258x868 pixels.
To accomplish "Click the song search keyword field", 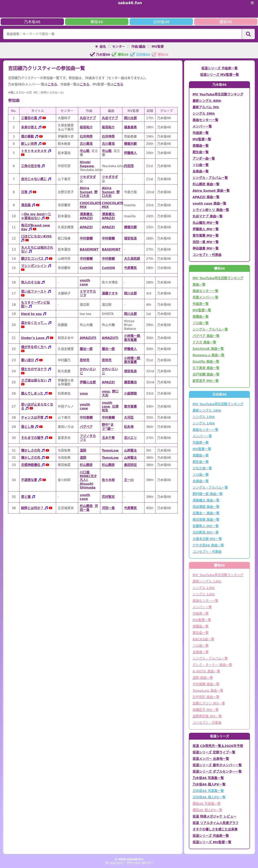I will pos(123,34).
